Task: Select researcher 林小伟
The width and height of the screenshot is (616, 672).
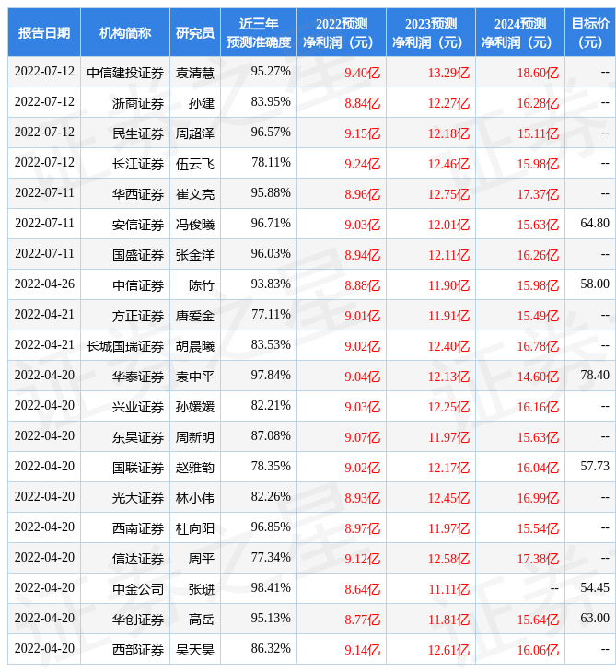Action: click(195, 499)
